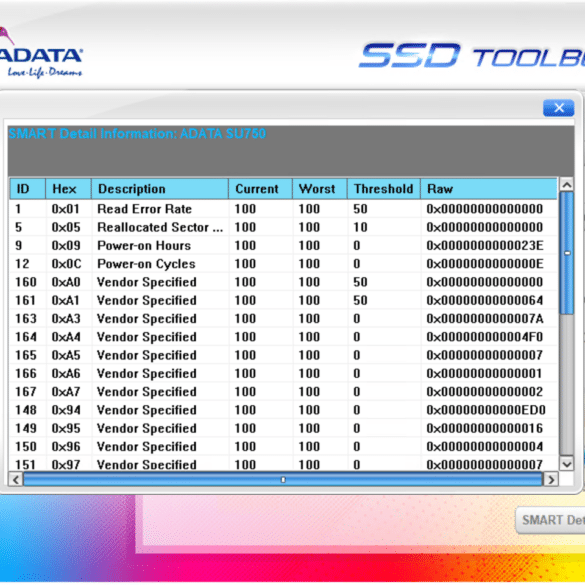The height and width of the screenshot is (585, 585).
Task: Click hex cell 0xA6
Action: [66, 373]
